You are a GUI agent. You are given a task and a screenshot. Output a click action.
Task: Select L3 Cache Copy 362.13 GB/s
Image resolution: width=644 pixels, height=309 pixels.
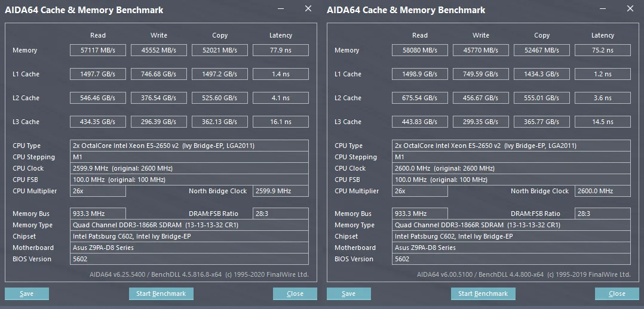tap(220, 122)
